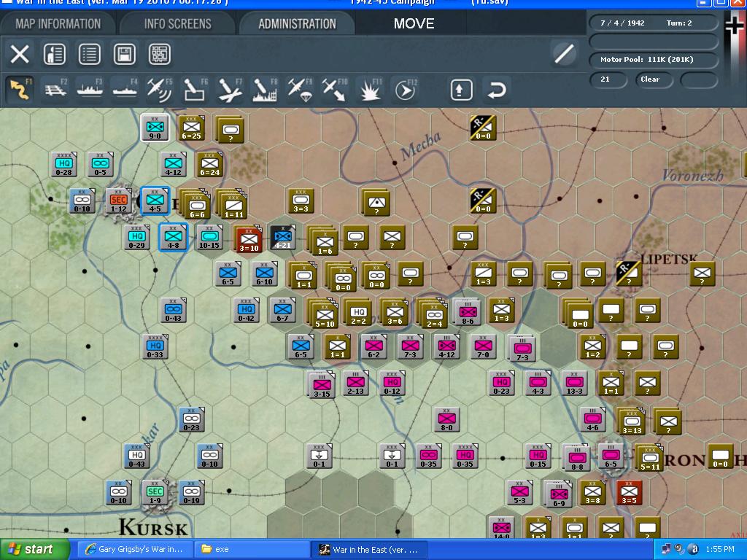Click the up-arrow box icon beside F12
Image resolution: width=747 pixels, height=560 pixels.
pos(461,90)
